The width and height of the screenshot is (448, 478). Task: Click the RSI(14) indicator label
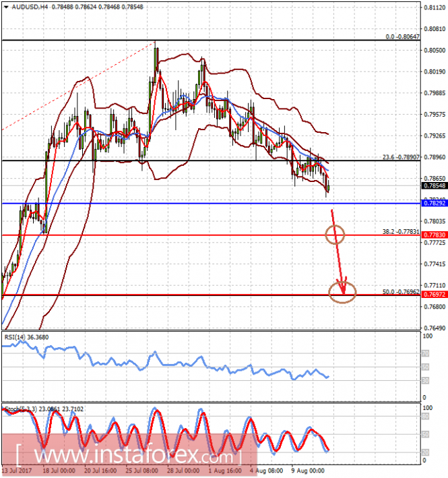click(26, 337)
